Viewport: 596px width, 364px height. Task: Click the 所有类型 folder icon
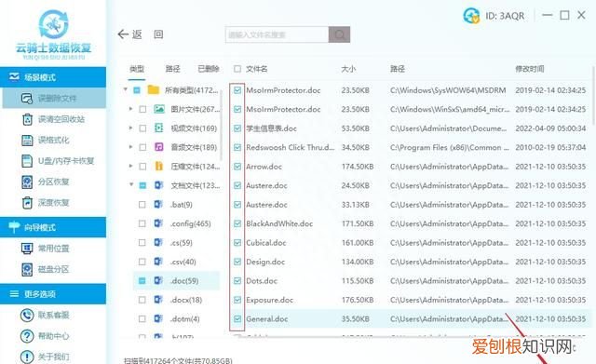[153, 90]
